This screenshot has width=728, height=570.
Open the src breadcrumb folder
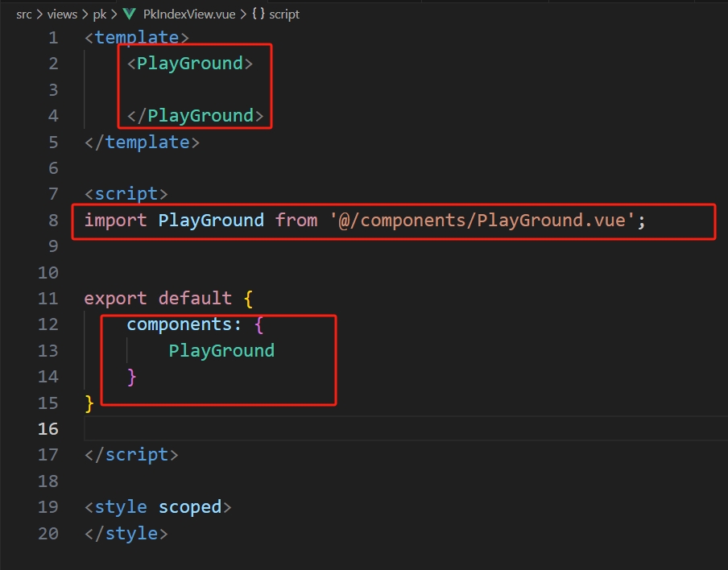tap(23, 14)
